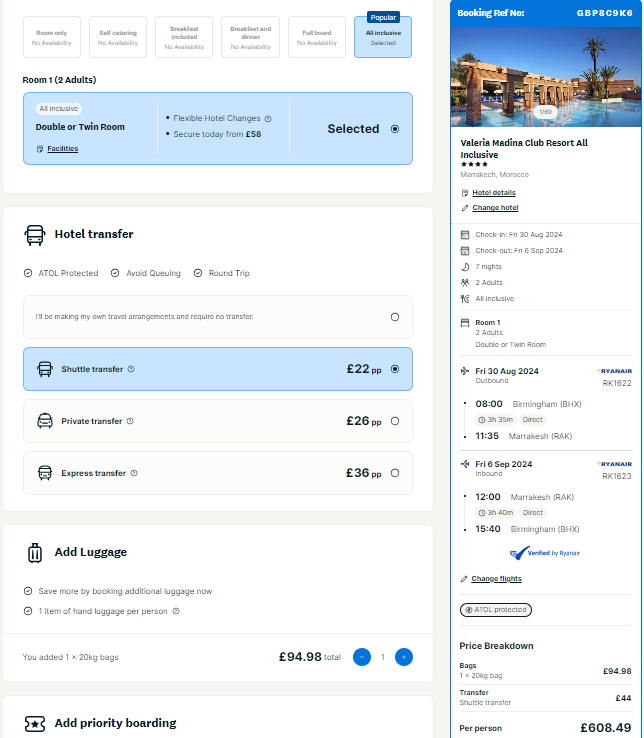Click the ATOL protected badge
The width and height of the screenshot is (644, 738).
click(496, 610)
